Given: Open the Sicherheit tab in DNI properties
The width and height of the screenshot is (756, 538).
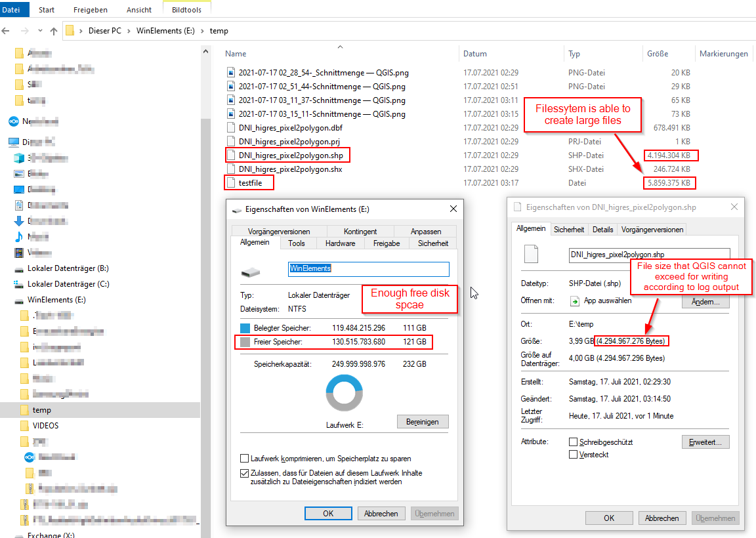Looking at the screenshot, I should [569, 229].
